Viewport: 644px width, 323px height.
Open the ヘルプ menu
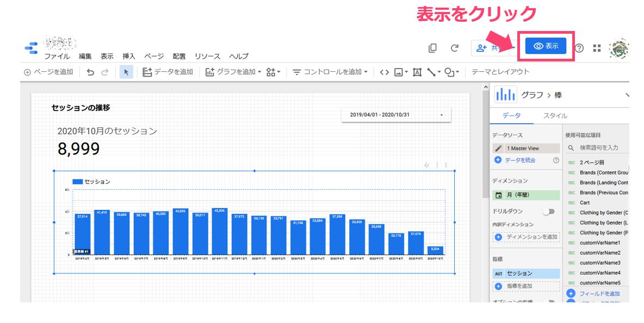[239, 57]
